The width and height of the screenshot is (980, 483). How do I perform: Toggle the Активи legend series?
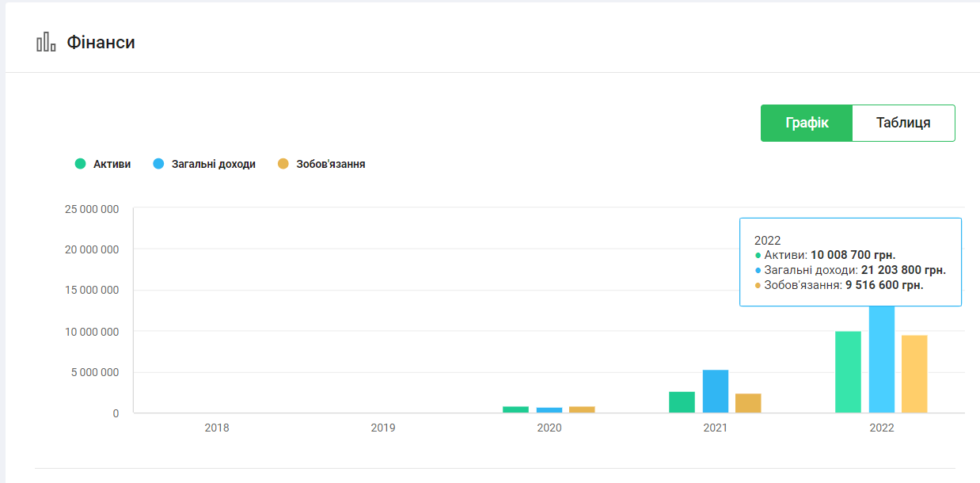(x=103, y=164)
